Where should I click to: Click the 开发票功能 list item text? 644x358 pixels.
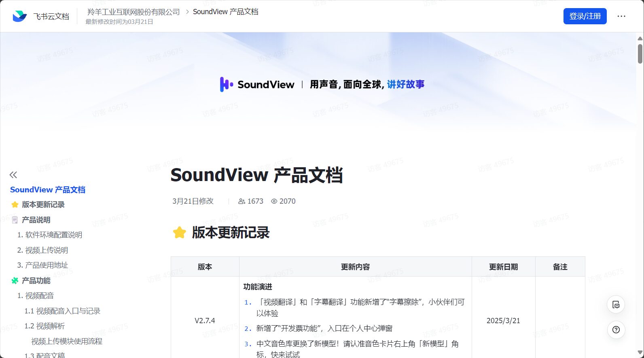point(324,328)
